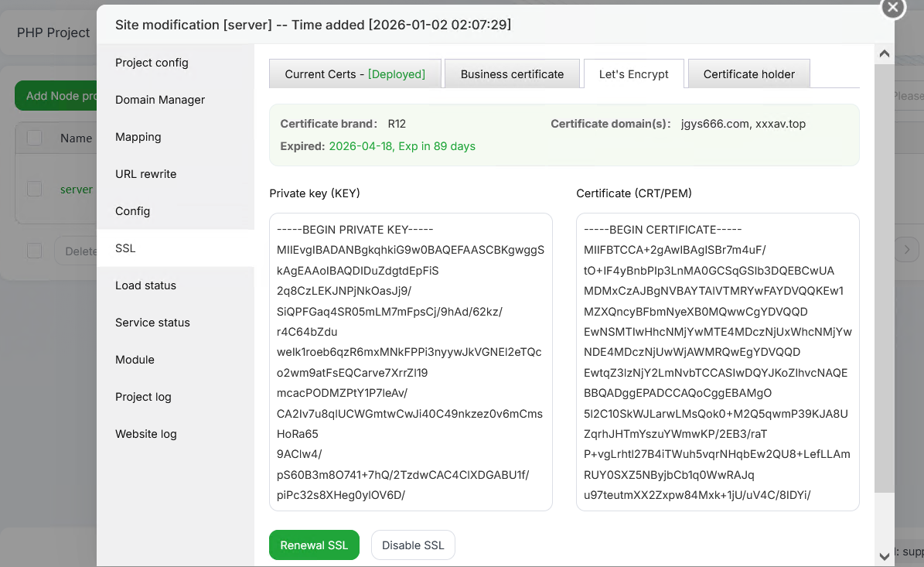Open the Certificate holder tab
Viewport: 924px width, 567px height.
[748, 74]
